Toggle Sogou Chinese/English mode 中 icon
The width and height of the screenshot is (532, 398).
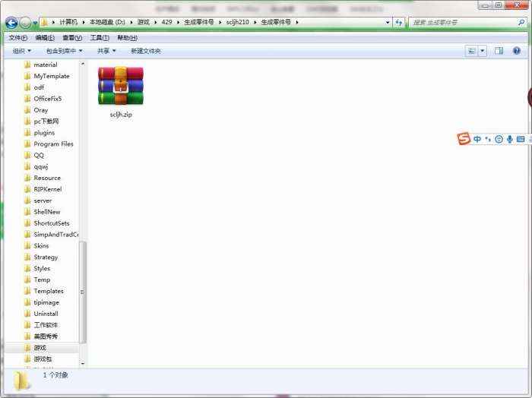pos(477,139)
